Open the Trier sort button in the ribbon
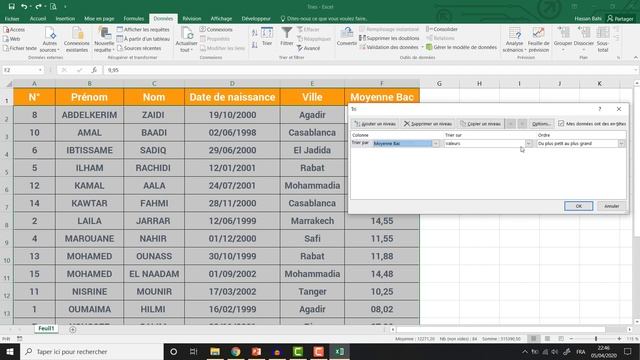Screen dimensions: 640x360 tap(267, 37)
